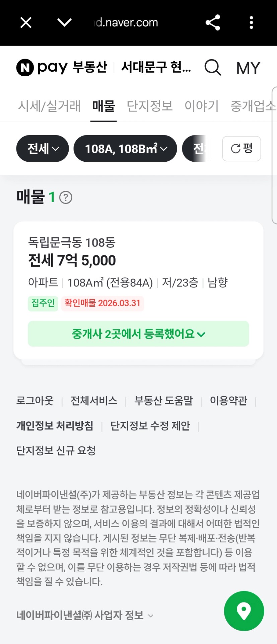277x644 pixels.
Task: Close the in-app browser with the X icon
Action: [x=26, y=23]
